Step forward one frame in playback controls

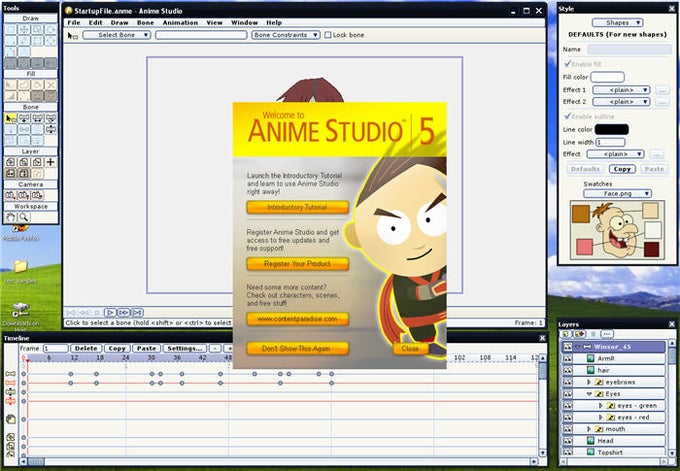(x=124, y=312)
